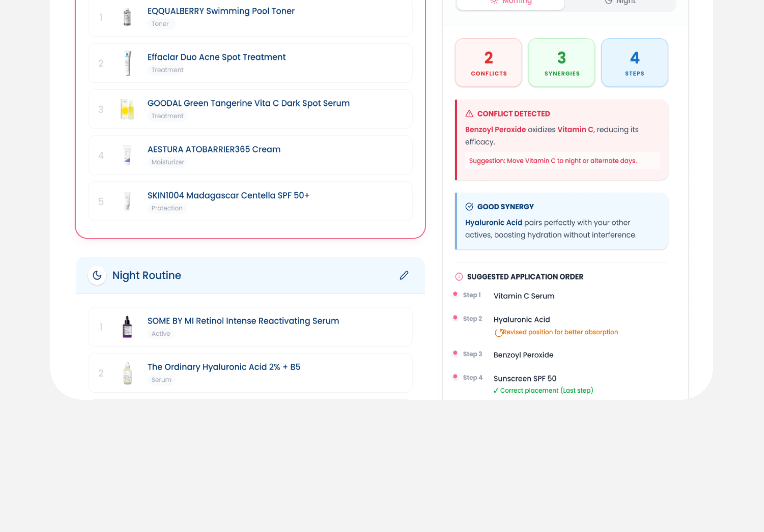Click the moon icon on the Night tab
Screen dimensions: 764x532
coord(609,2)
